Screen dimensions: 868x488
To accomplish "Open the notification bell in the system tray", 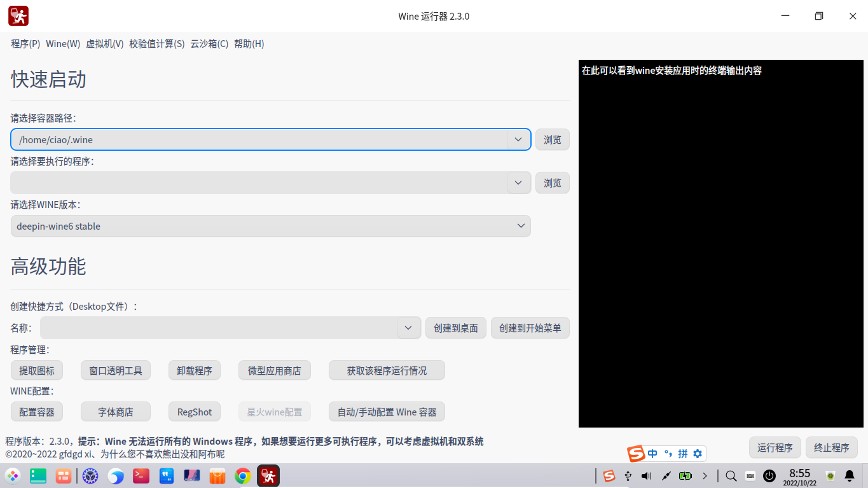I will [x=850, y=475].
